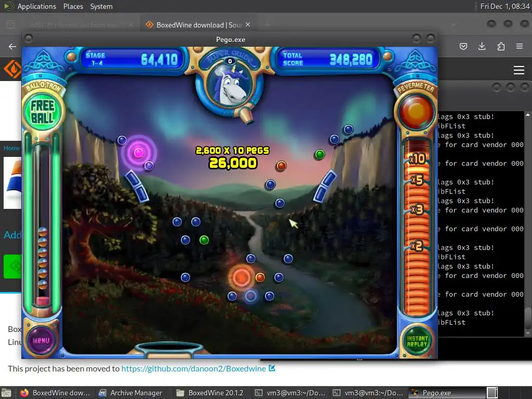Click the x5 multiplier on Fevermeter
The height and width of the screenshot is (399, 532).
[x=417, y=180]
